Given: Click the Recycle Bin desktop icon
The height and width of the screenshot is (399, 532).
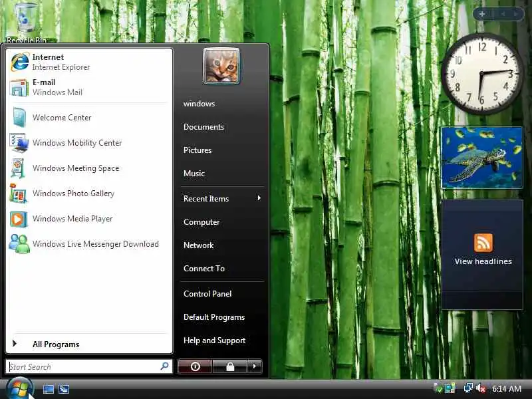Looking at the screenshot, I should pos(26,23).
